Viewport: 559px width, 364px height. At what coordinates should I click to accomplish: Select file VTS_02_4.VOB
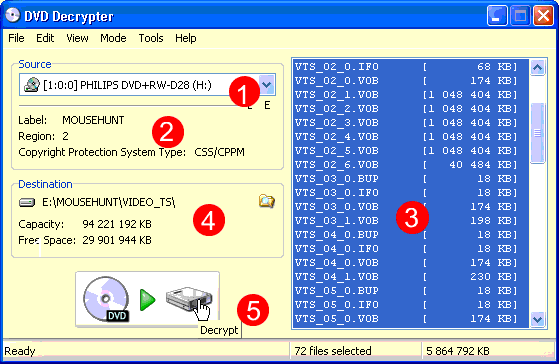(x=410, y=137)
